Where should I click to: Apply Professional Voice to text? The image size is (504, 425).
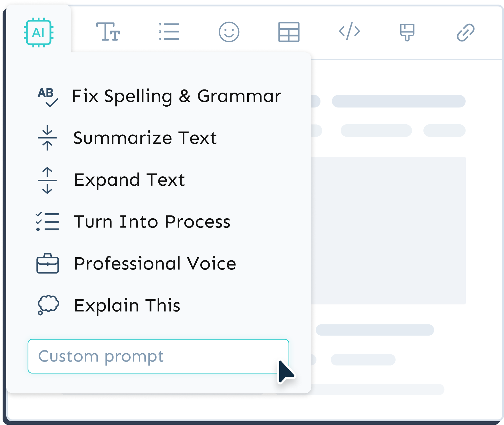[x=155, y=263]
